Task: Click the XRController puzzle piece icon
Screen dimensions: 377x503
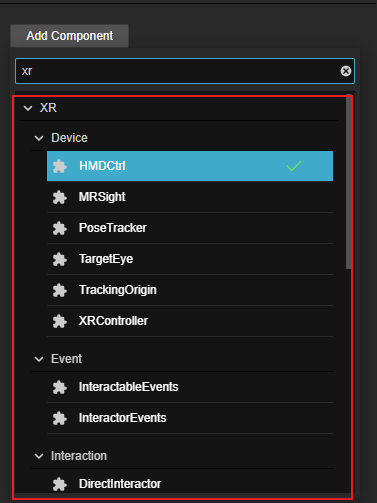Action: pos(60,321)
